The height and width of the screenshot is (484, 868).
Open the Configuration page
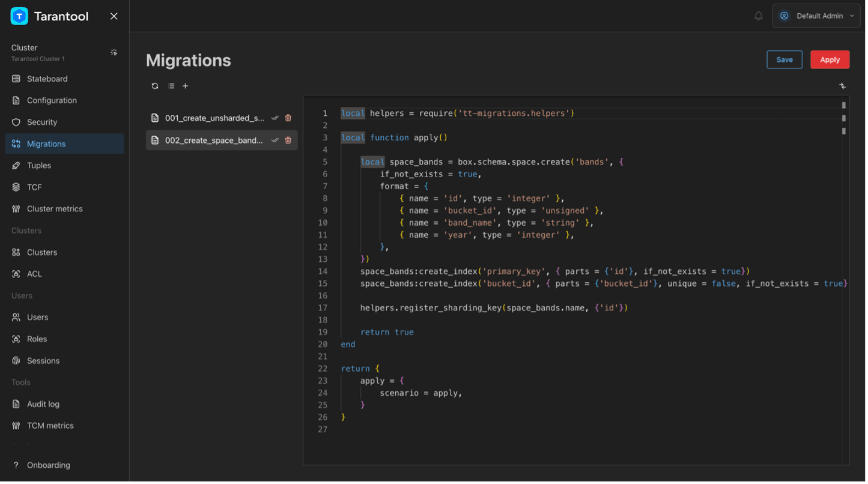tap(65, 101)
